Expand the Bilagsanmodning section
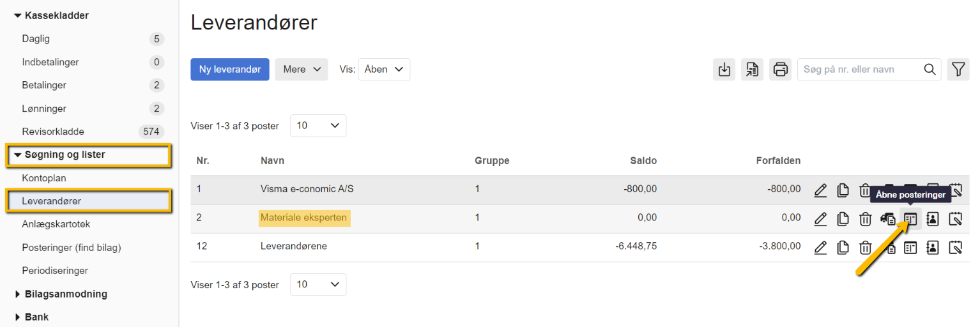This screenshot has width=980, height=327. pos(18,294)
